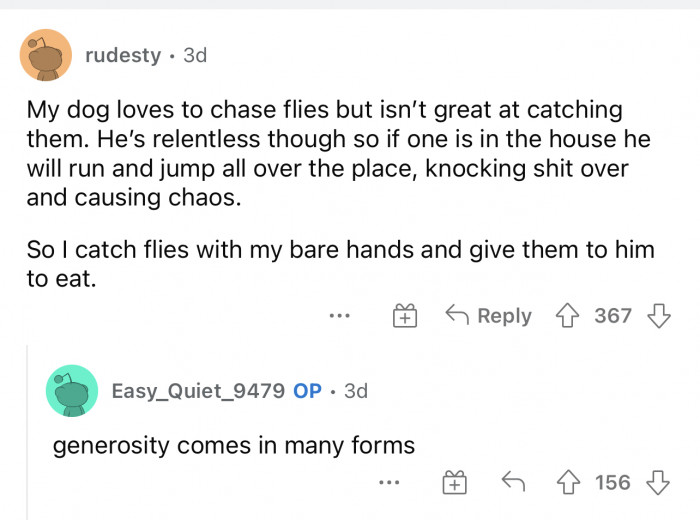Open more options on rudesty's comment

click(340, 316)
